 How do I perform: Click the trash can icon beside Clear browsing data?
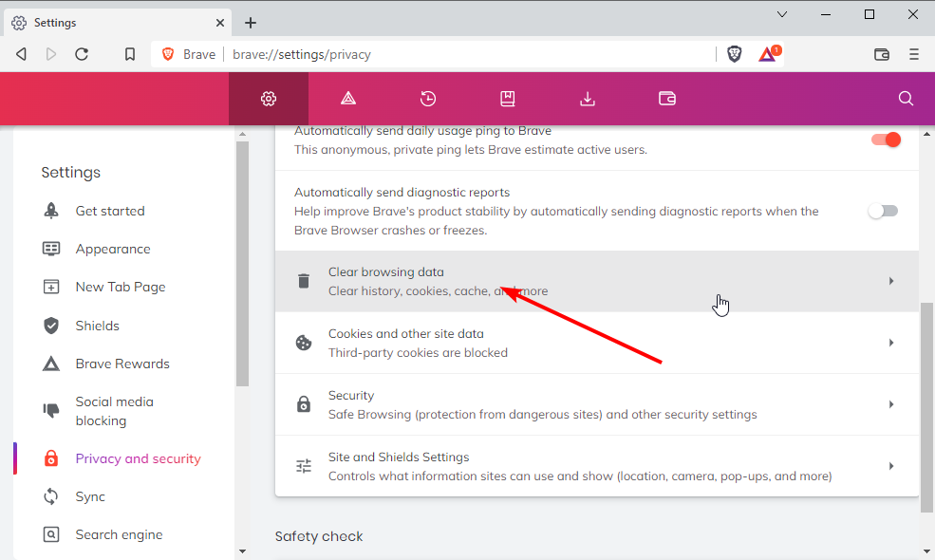pos(304,281)
